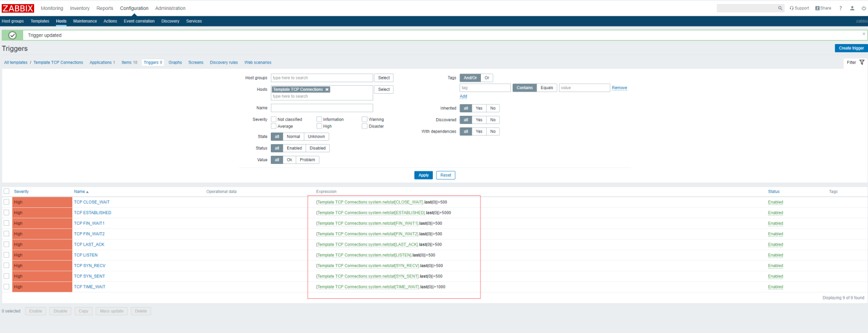Viewport: 868px width, 333px height.
Task: Sort triggers by Severity column
Action: 21,191
